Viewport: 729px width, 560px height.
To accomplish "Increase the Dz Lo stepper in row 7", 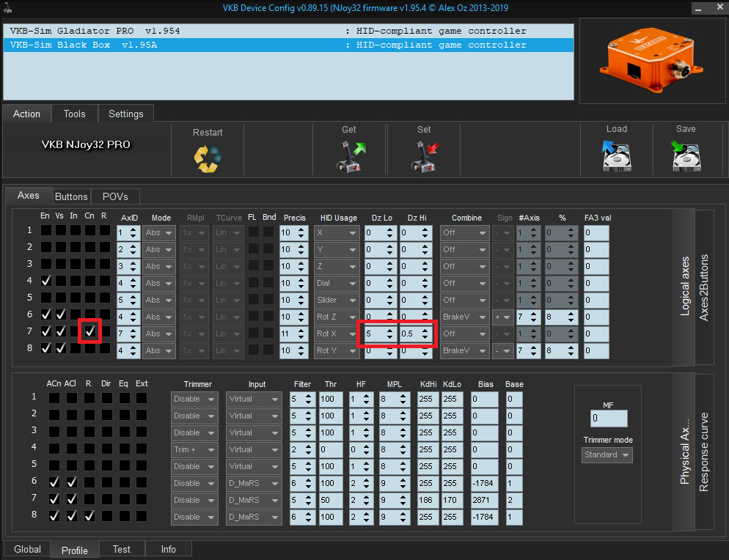I will point(389,331).
